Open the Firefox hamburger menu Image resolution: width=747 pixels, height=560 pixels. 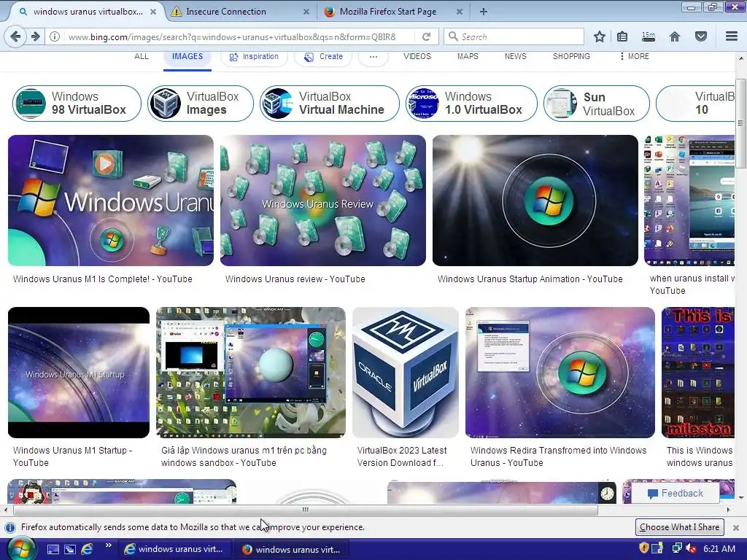tap(732, 36)
